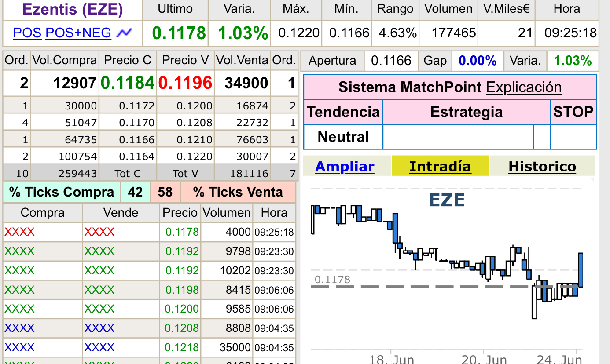Viewport: 610px width, 364px height.
Task: Click the trade at 09:25:18 price 0.1178
Action: click(182, 232)
